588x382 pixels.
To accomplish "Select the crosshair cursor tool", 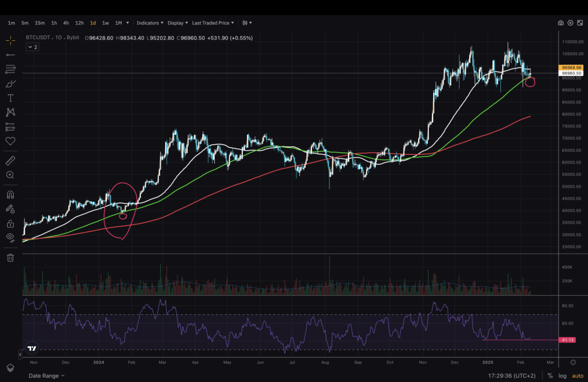I will coord(10,40).
